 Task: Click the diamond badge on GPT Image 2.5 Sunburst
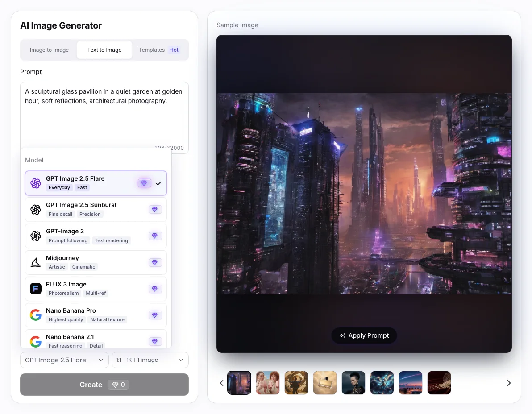pyautogui.click(x=155, y=210)
